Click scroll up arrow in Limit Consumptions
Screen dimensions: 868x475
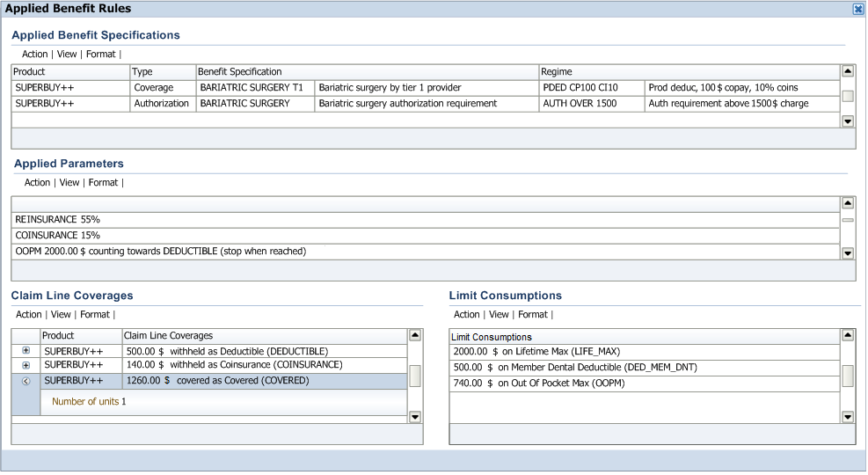pyautogui.click(x=848, y=335)
